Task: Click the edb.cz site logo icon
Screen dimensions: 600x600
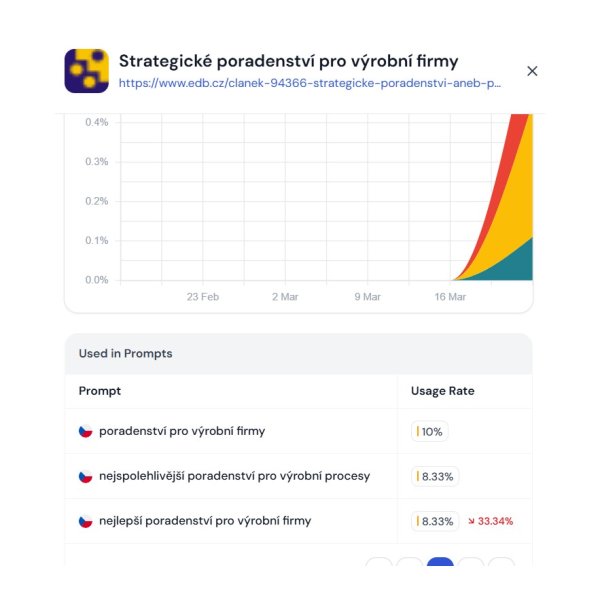Action: (86, 71)
